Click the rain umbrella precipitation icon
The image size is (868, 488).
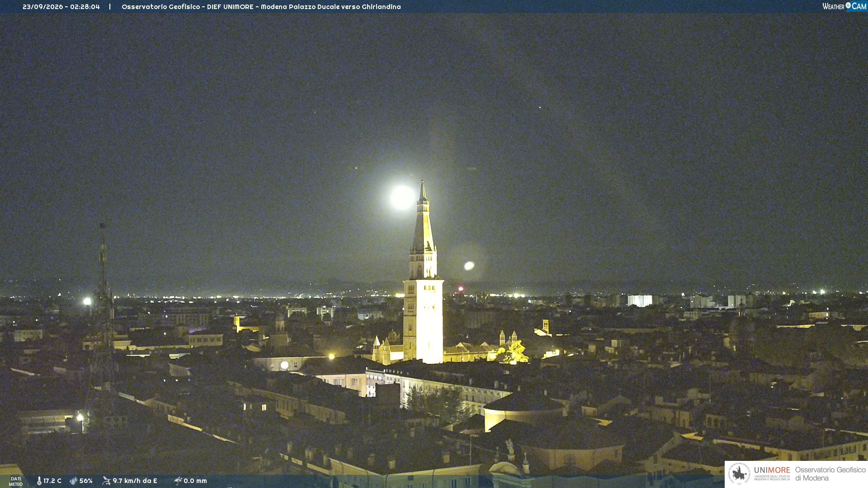tap(178, 481)
